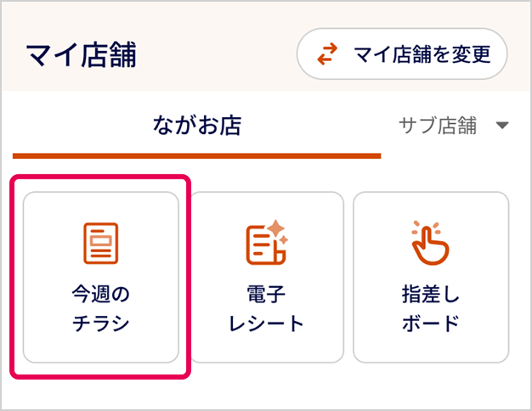
Task: Click the pointing finger board icon
Action: pyautogui.click(x=430, y=243)
